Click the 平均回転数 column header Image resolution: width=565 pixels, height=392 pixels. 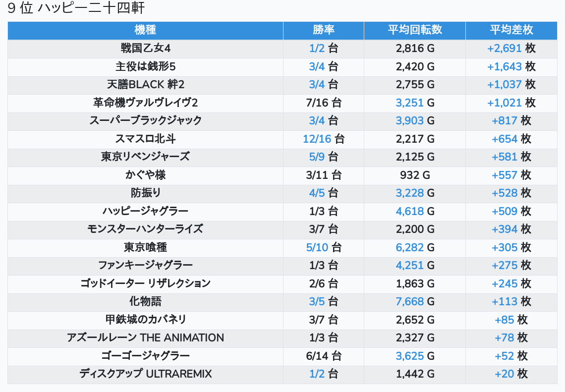[415, 30]
